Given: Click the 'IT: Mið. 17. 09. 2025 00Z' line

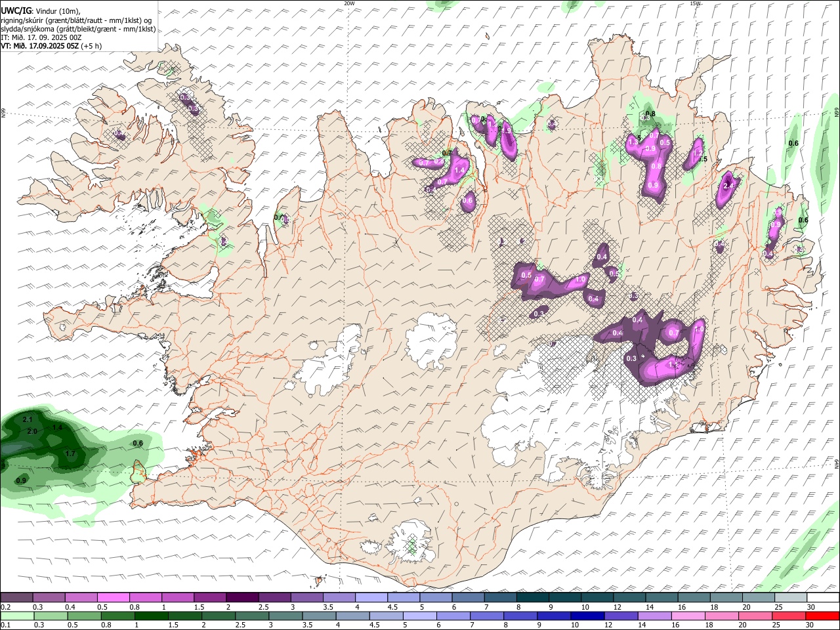Looking at the screenshot, I should coord(41,37).
